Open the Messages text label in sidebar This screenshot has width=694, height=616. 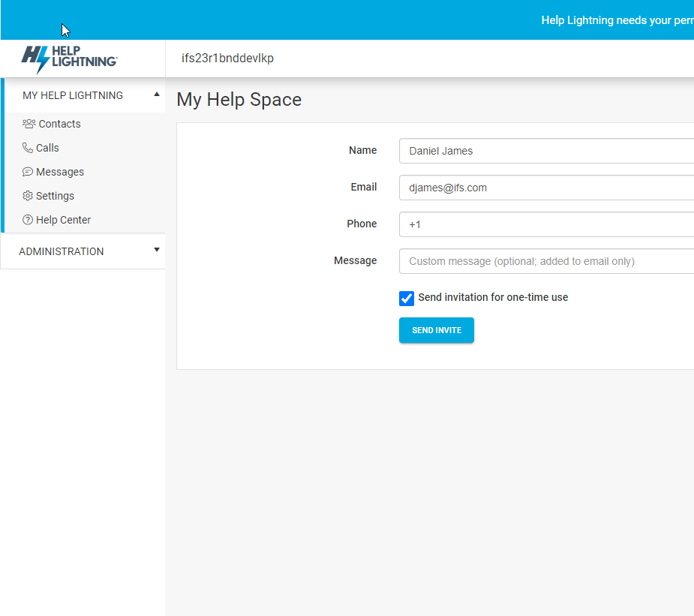click(60, 172)
